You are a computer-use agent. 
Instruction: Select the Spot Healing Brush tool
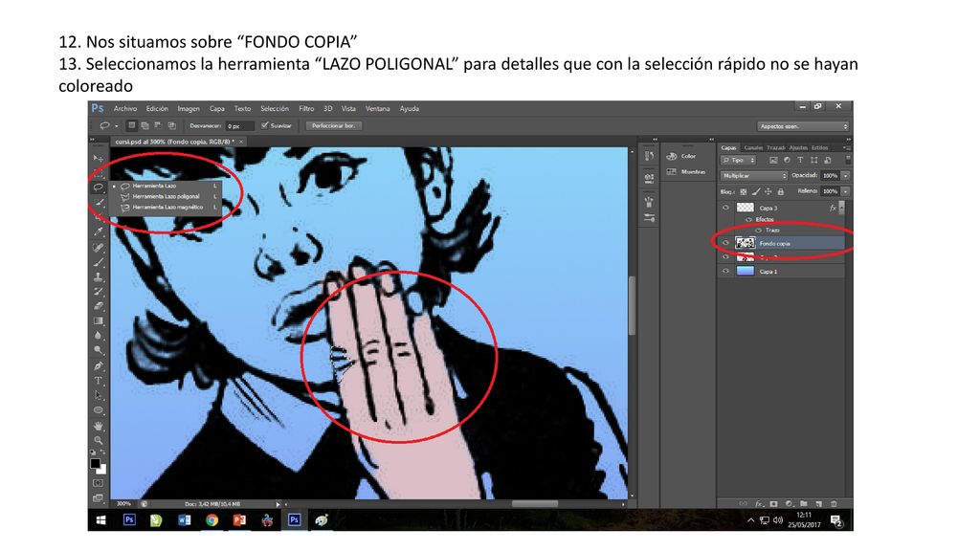99,248
